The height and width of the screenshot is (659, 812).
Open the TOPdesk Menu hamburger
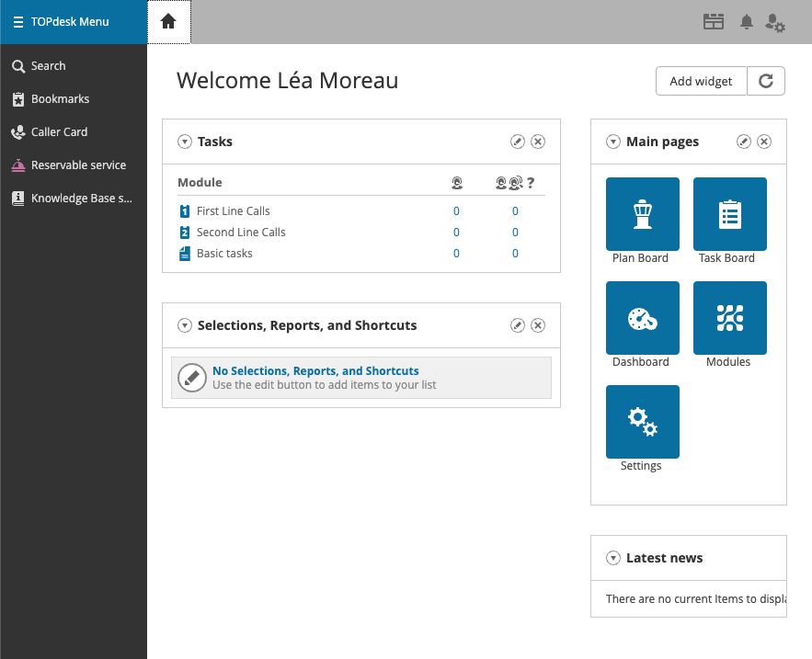click(x=18, y=22)
